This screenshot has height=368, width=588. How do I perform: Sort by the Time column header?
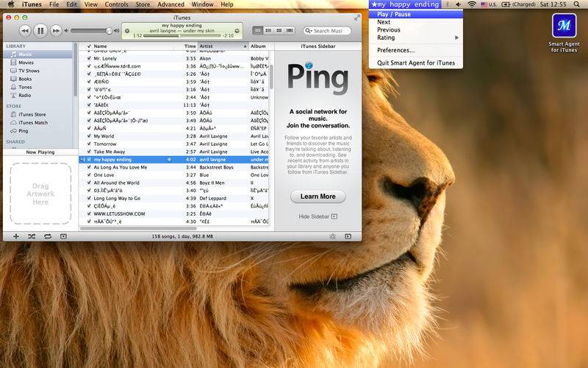click(x=190, y=46)
